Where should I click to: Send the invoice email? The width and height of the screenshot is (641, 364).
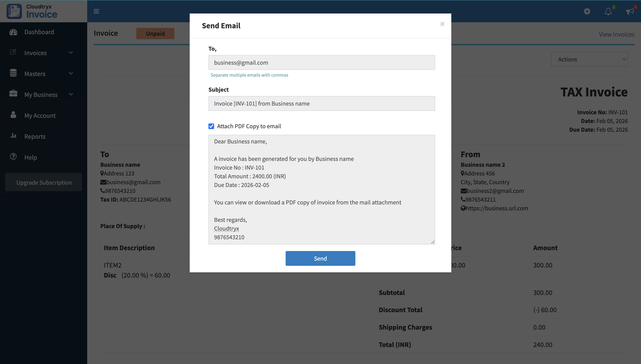(320, 258)
